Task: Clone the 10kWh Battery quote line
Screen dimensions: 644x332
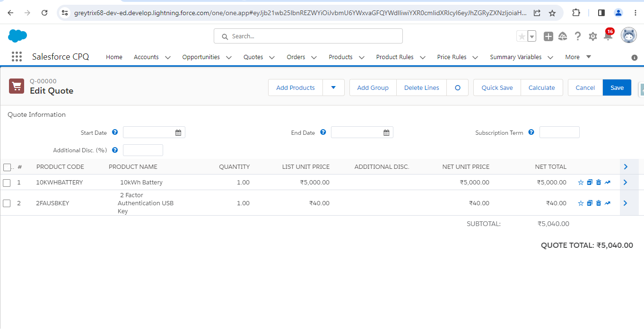Action: [590, 183]
